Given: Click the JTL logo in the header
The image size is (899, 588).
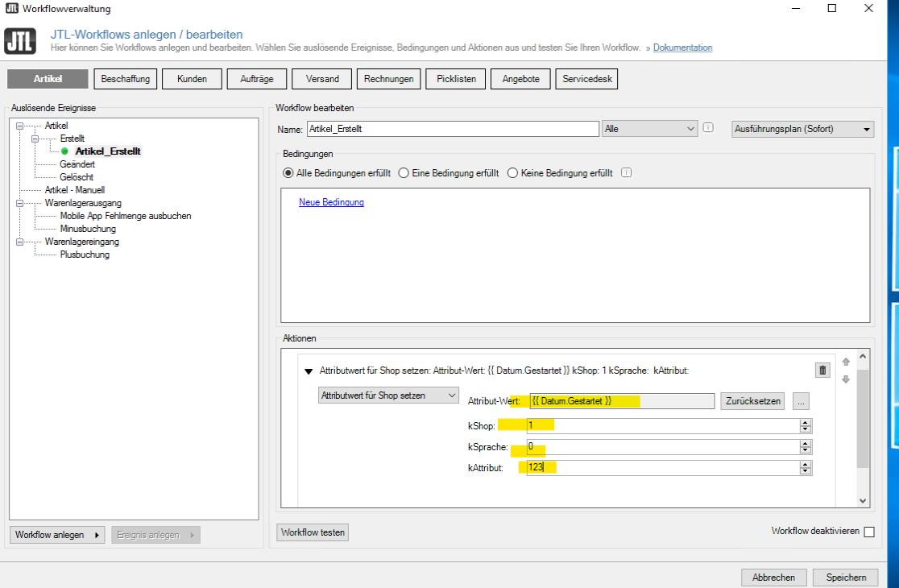Looking at the screenshot, I should [x=20, y=41].
